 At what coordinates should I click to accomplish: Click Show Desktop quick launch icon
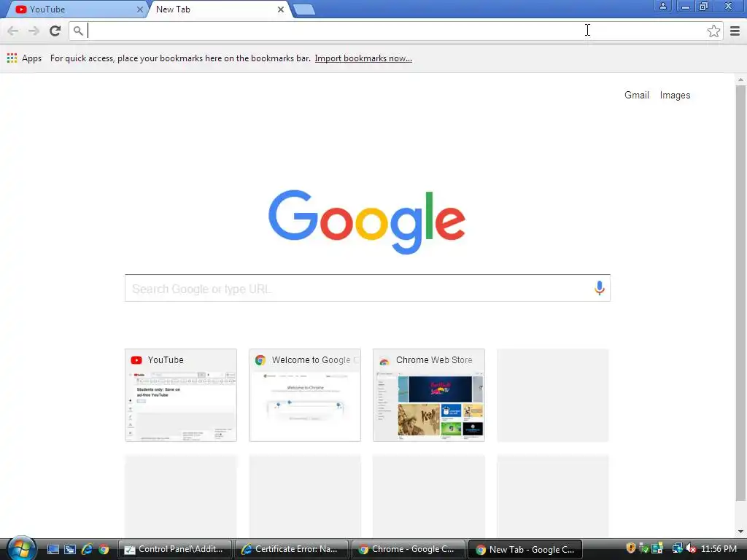point(53,550)
